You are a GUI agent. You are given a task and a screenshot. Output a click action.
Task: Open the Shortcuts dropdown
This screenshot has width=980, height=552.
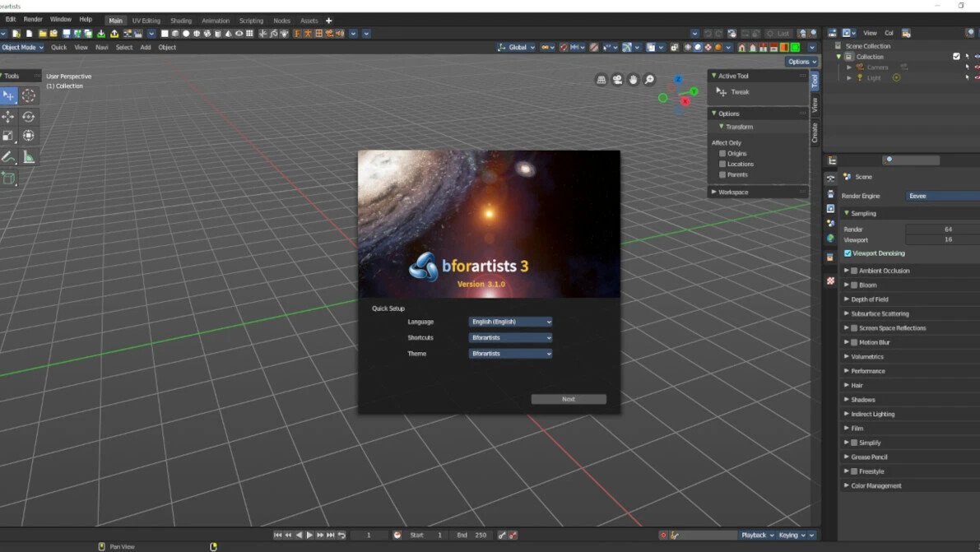(511, 337)
